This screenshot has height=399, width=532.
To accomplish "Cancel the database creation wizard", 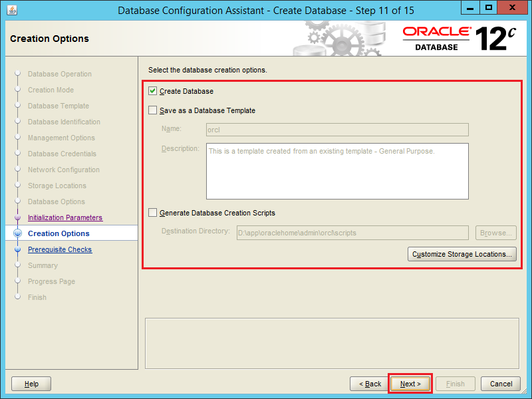I will click(501, 384).
